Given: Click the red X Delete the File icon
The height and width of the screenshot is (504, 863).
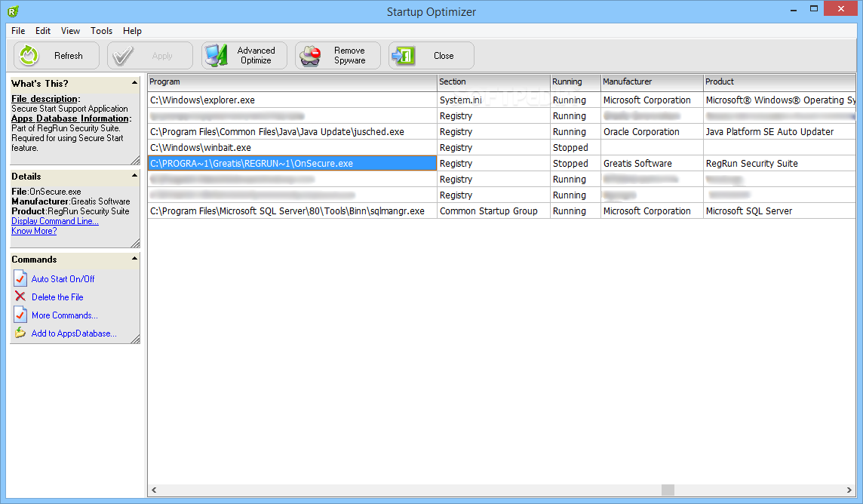Looking at the screenshot, I should coord(20,297).
